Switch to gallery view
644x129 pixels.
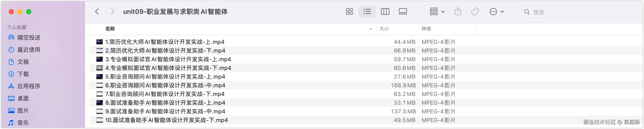[402, 12]
